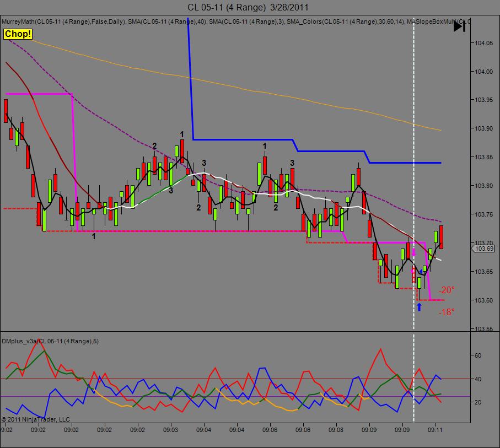Click the 104.00 price axis label
500x448 pixels.
(x=483, y=72)
